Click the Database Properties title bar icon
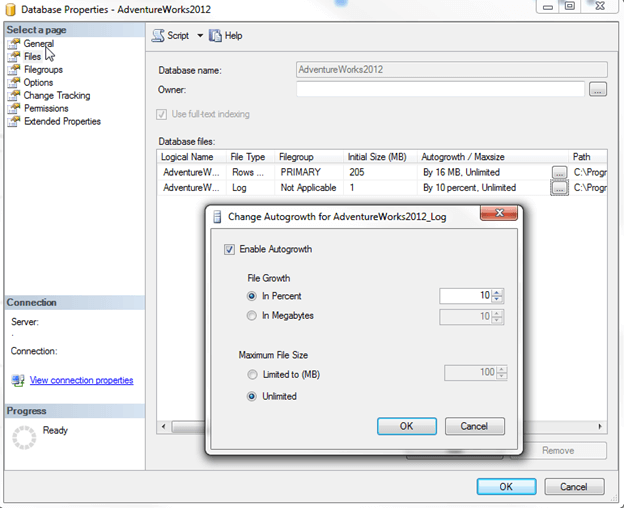This screenshot has height=508, width=624. 10,9
